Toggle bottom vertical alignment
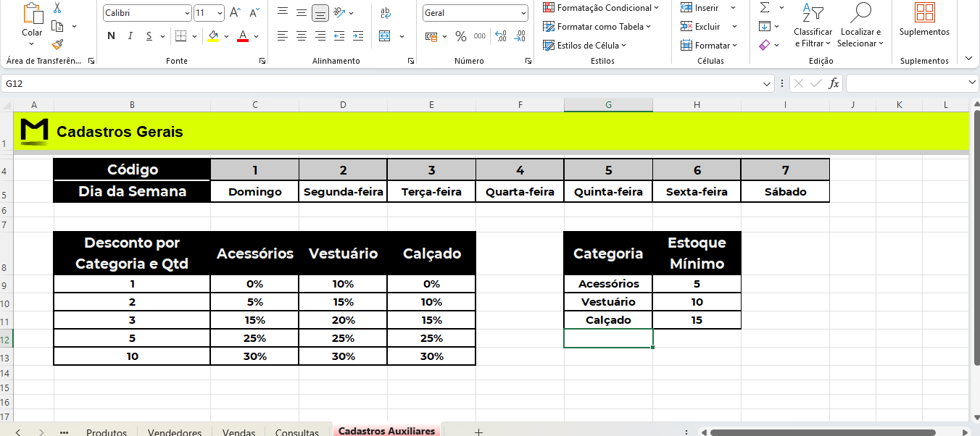The height and width of the screenshot is (436, 980). pos(320,12)
